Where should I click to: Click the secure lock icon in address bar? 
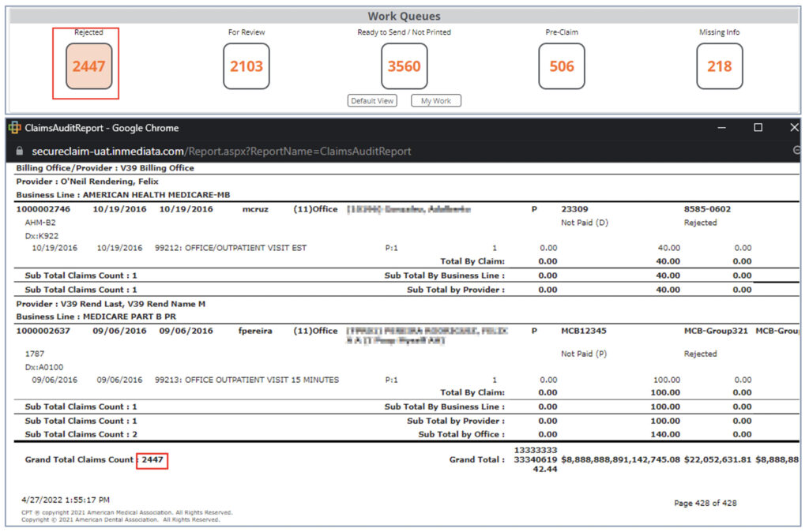point(20,151)
